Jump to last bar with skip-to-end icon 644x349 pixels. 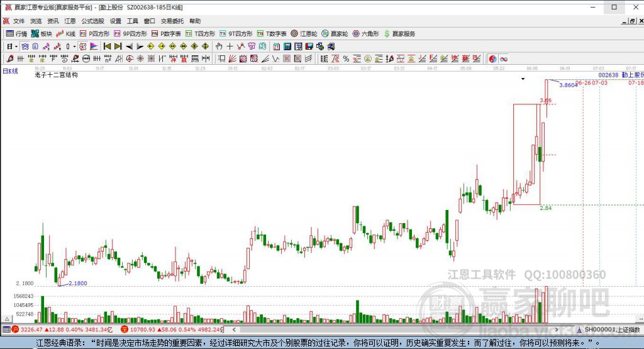pyautogui.click(x=118, y=47)
